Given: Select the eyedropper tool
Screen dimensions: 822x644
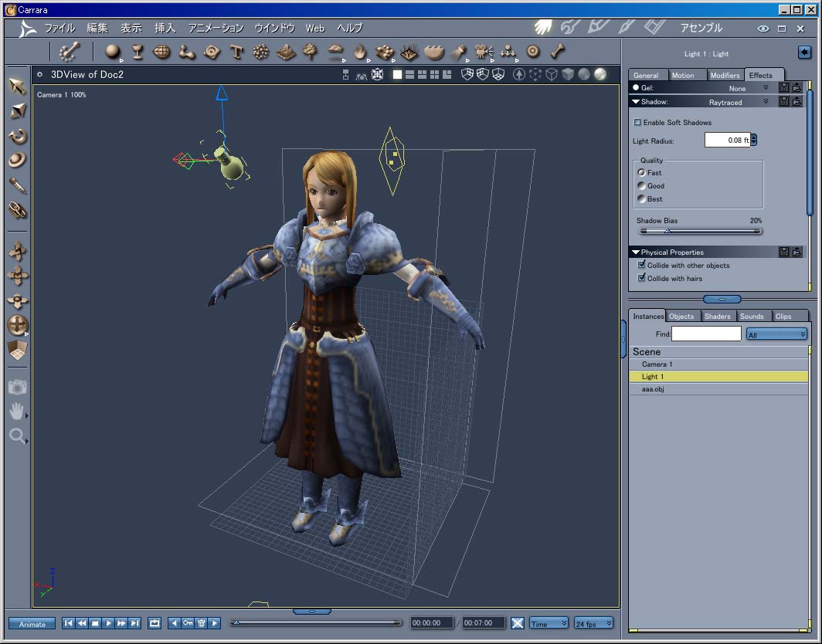Looking at the screenshot, I should (x=17, y=185).
